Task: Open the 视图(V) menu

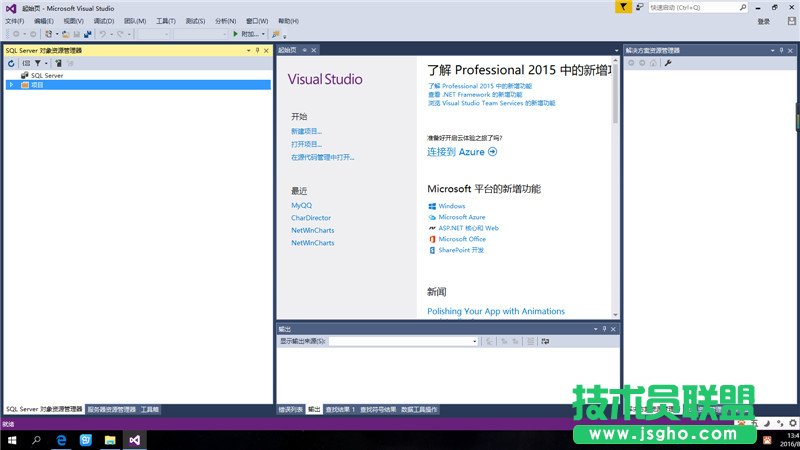Action: point(73,21)
